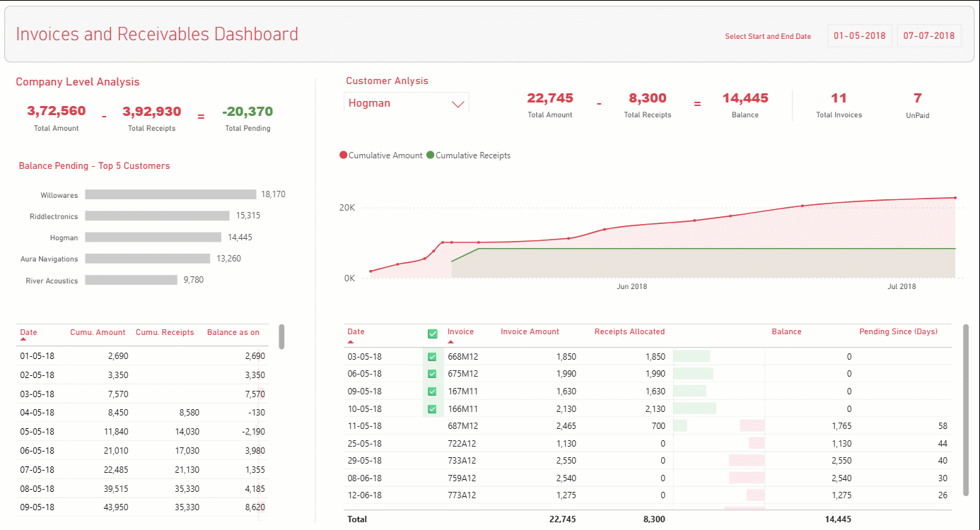
Task: Select the Hogman bar in chart
Action: pyautogui.click(x=153, y=237)
